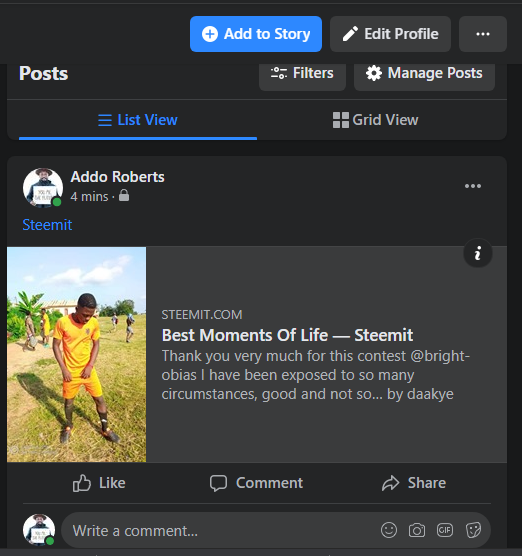Click the link info icon
This screenshot has width=522, height=556.
click(478, 253)
